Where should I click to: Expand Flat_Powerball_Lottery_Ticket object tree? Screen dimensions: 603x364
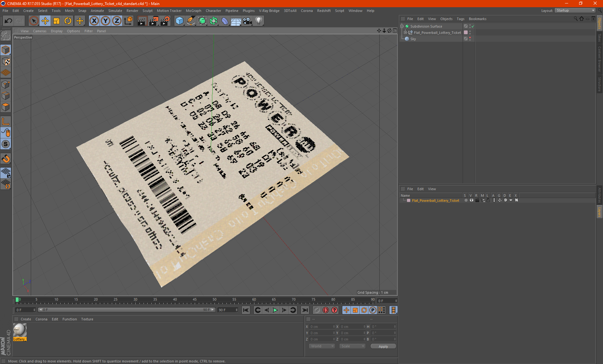[x=405, y=33]
